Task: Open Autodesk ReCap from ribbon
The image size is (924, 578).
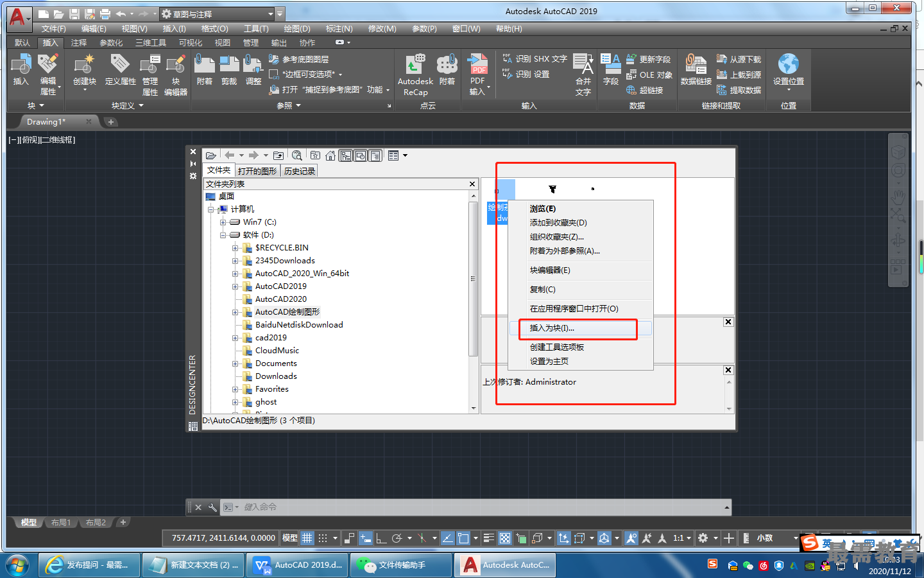Action: click(x=415, y=75)
